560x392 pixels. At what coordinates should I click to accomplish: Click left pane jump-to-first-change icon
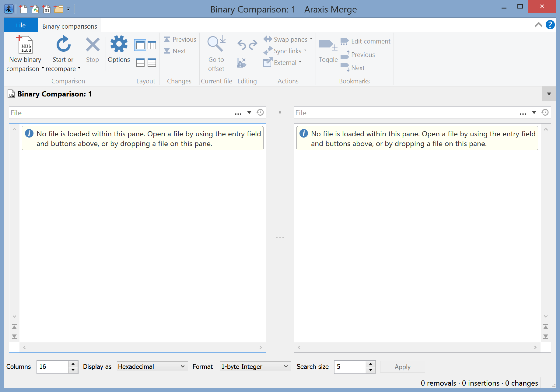[14, 327]
